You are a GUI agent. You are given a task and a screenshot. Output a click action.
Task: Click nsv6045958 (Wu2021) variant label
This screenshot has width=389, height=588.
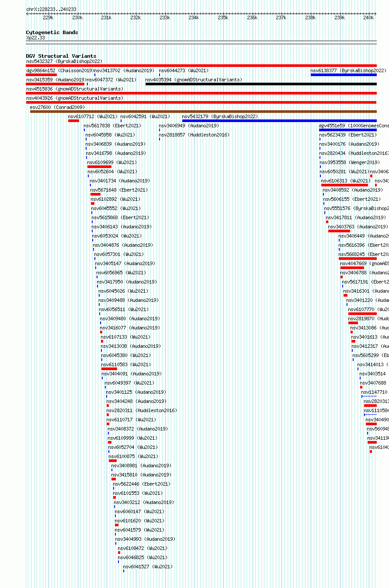tap(110, 135)
